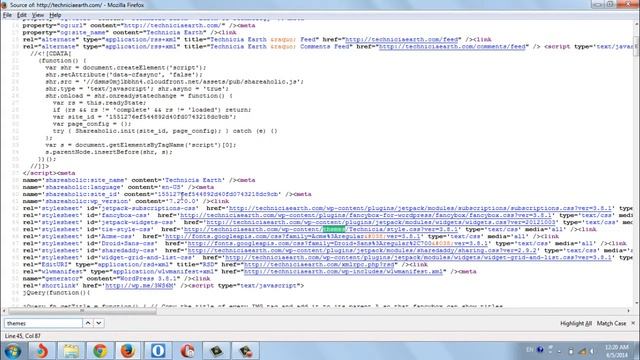Open the sharedaddy/sharing.css link
Screen dimensions: 640x360
pyautogui.click(x=362, y=250)
